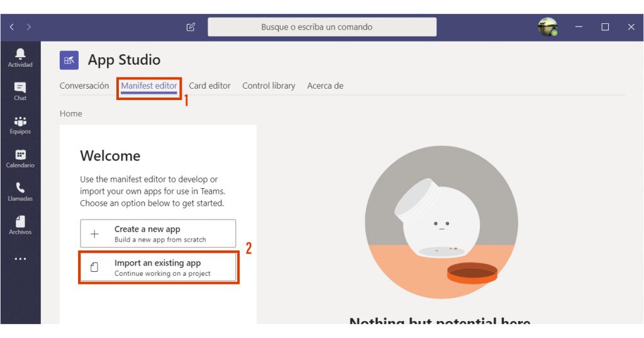Go to Equipos in the sidebar

20,125
